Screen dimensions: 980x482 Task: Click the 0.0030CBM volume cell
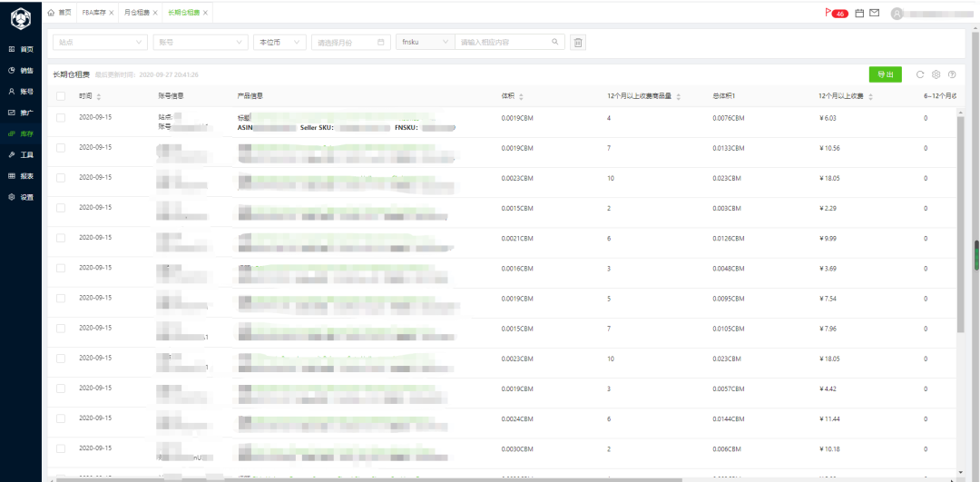click(x=517, y=448)
